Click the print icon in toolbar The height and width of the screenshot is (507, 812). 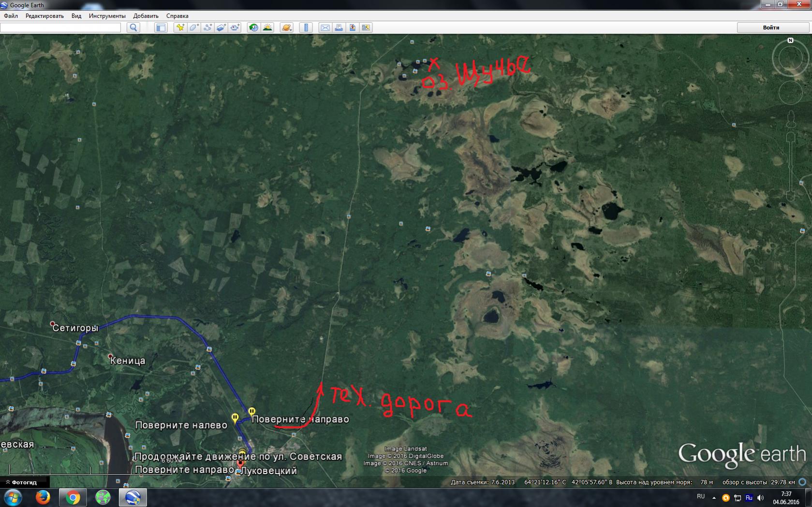[339, 28]
